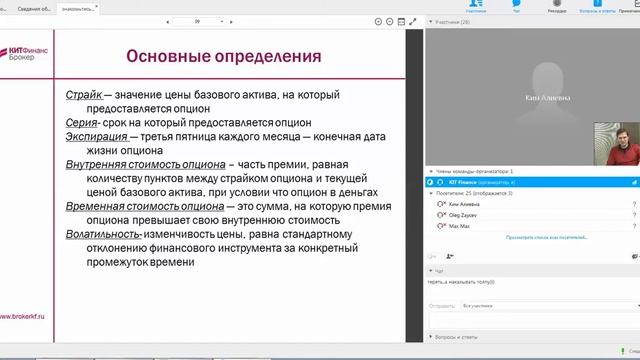Click the term 'Волатильность' on the slide
The width and height of the screenshot is (640, 360).
point(104,234)
